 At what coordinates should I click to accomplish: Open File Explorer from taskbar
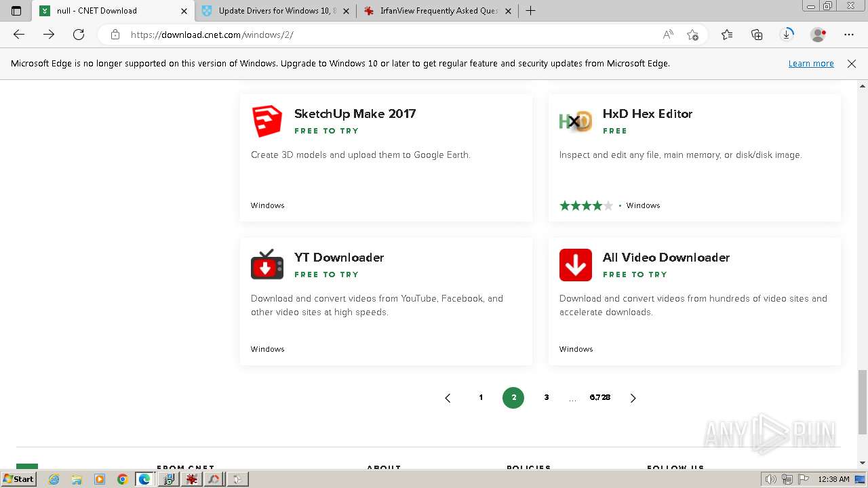pos(77,479)
